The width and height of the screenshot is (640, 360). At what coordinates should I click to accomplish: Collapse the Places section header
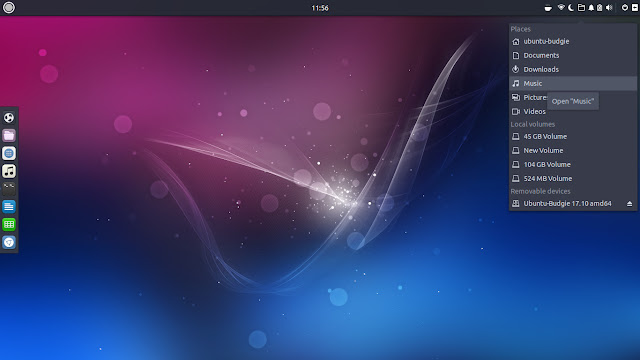pos(520,29)
